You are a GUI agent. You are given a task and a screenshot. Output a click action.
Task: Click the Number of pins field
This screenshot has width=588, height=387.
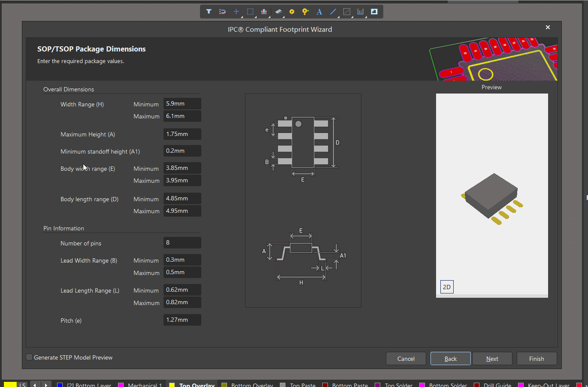point(182,243)
